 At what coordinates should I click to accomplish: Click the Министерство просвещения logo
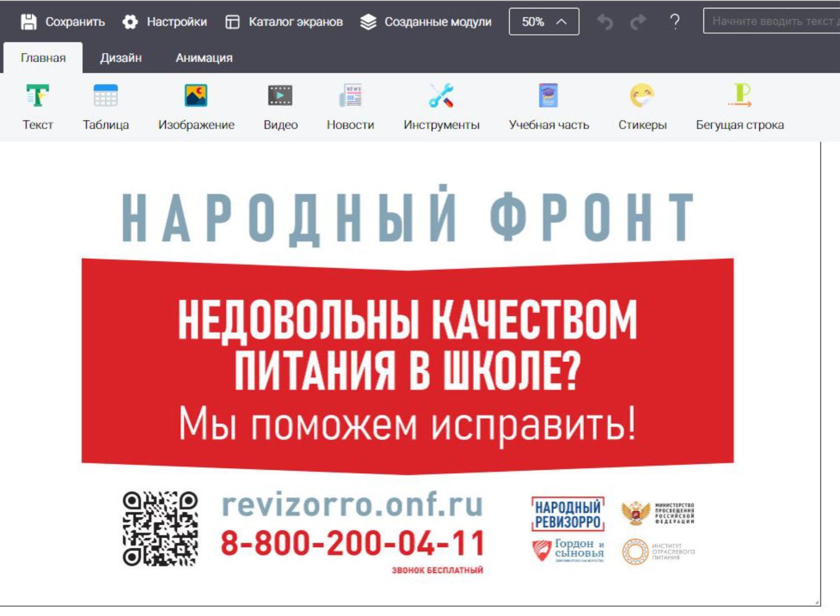[x=658, y=513]
